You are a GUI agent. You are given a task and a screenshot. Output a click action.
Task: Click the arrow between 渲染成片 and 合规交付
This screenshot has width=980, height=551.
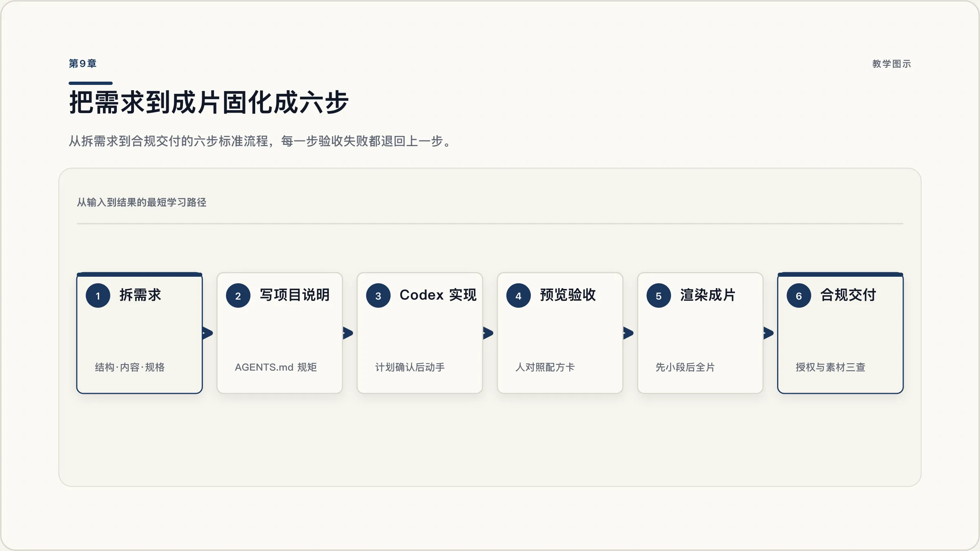tap(768, 333)
